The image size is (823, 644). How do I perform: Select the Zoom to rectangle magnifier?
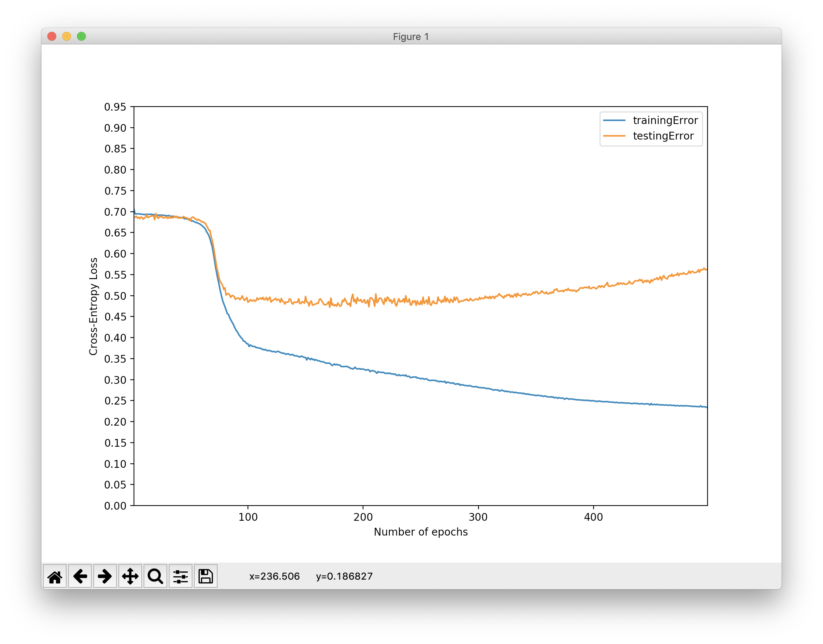155,576
